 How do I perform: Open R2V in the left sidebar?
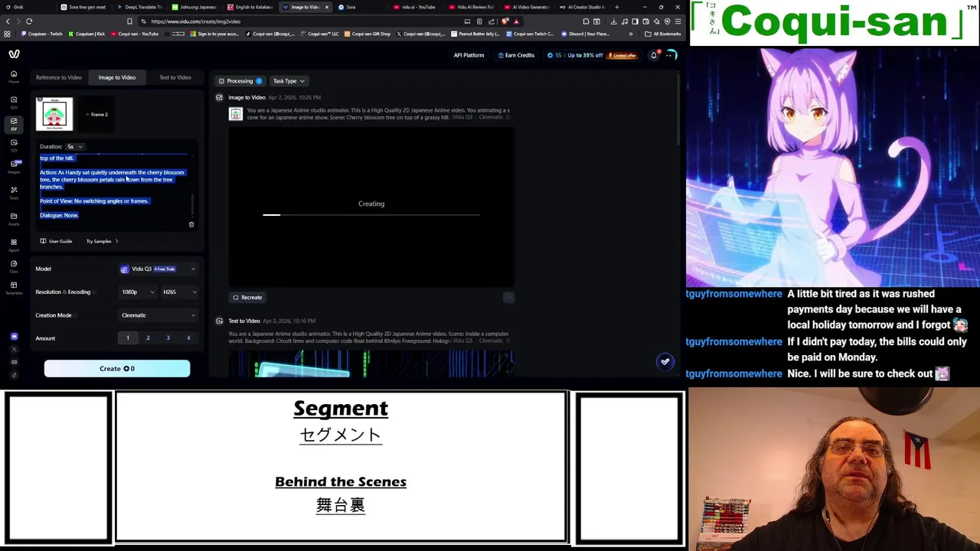[x=14, y=103]
